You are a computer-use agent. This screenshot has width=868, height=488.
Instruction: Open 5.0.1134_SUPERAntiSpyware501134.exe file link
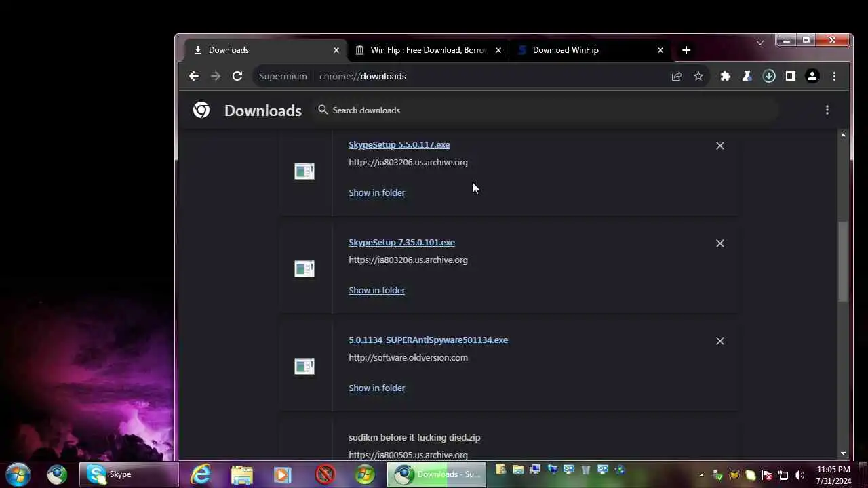point(428,340)
